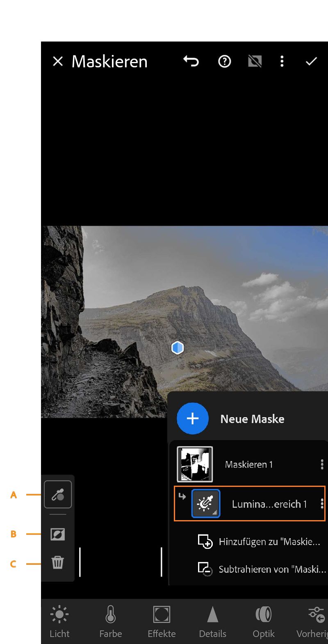Open options menu for Luminanzbereich 1

pyautogui.click(x=322, y=504)
